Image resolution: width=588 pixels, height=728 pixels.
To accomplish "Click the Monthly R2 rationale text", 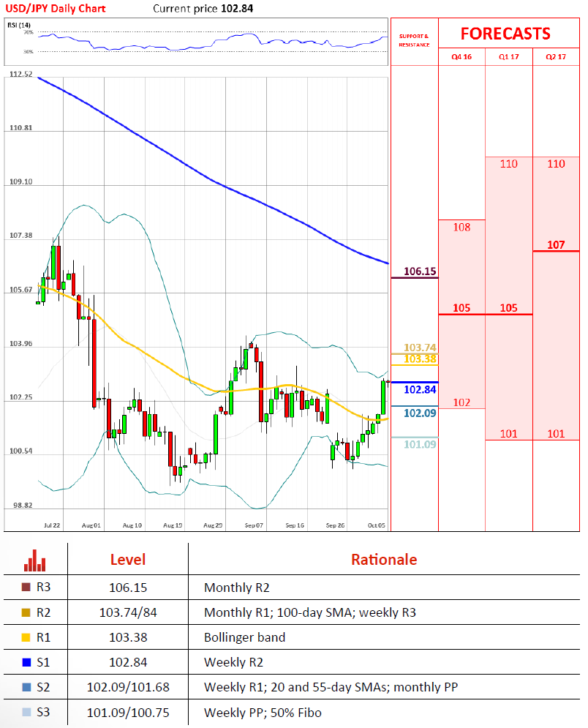I will pos(237,588).
